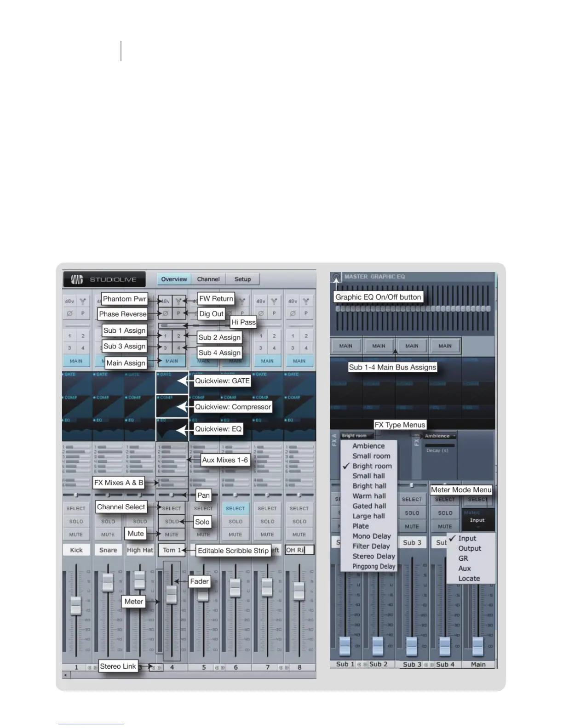The width and height of the screenshot is (563, 728).
Task: Toggle 48v phantom power on channel 8
Action: pyautogui.click(x=293, y=301)
